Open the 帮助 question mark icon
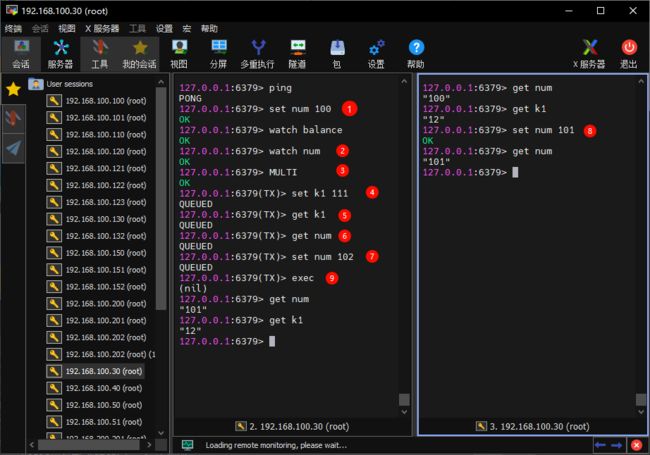The image size is (650, 455). [x=416, y=54]
